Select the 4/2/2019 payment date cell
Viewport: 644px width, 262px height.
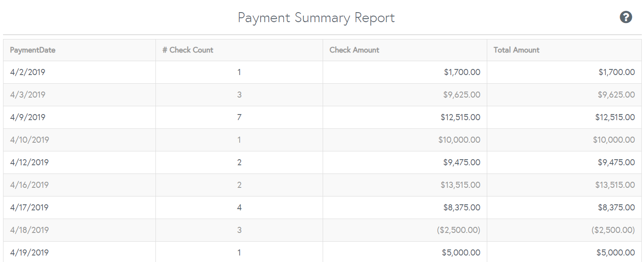coord(28,72)
